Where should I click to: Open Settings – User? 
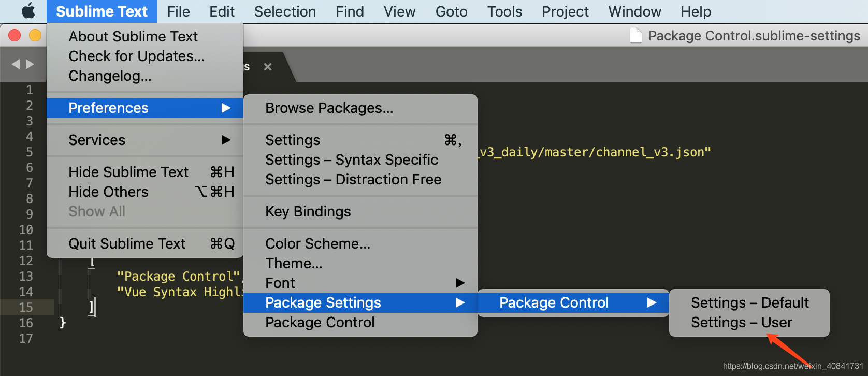point(749,322)
